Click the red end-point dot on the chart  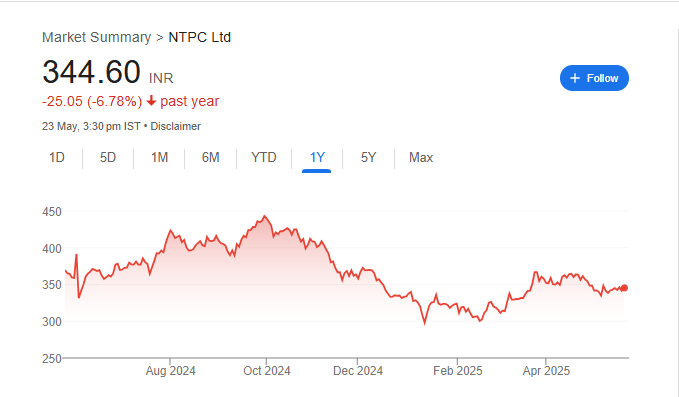pyautogui.click(x=624, y=288)
